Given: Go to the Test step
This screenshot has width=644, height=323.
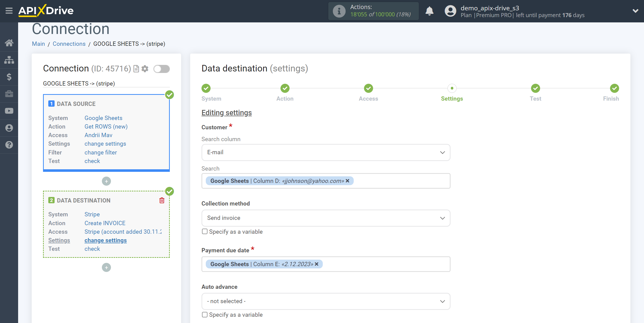Looking at the screenshot, I should [536, 88].
